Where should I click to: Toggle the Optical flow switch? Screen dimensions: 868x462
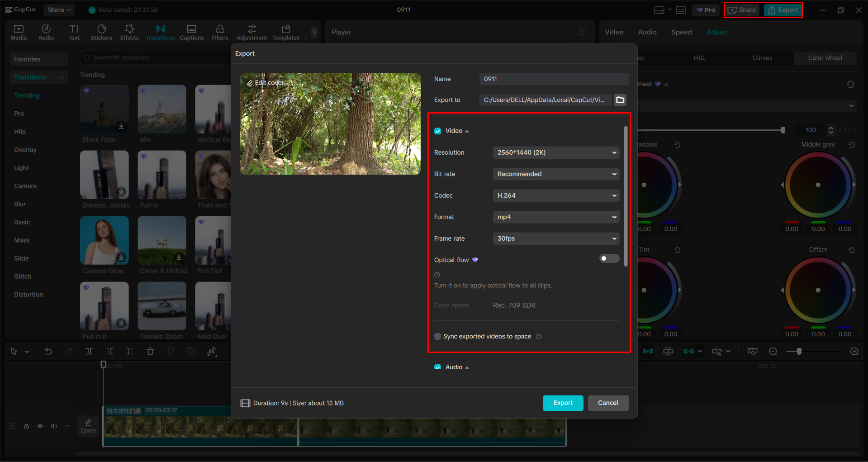click(x=609, y=258)
